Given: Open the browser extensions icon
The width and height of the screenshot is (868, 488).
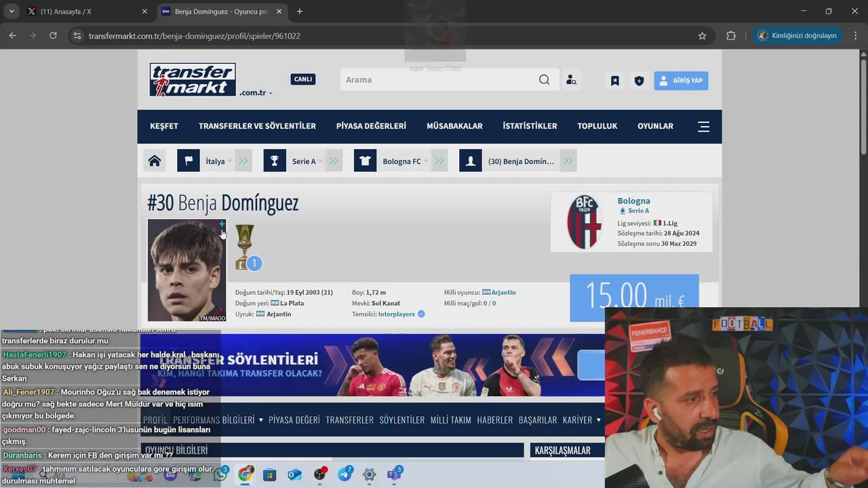Looking at the screenshot, I should click(x=731, y=36).
